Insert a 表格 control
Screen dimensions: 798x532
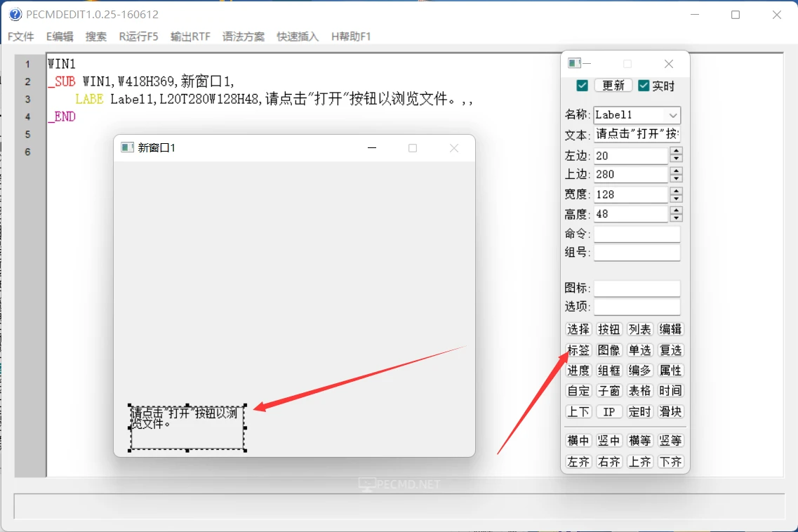pyautogui.click(x=639, y=391)
